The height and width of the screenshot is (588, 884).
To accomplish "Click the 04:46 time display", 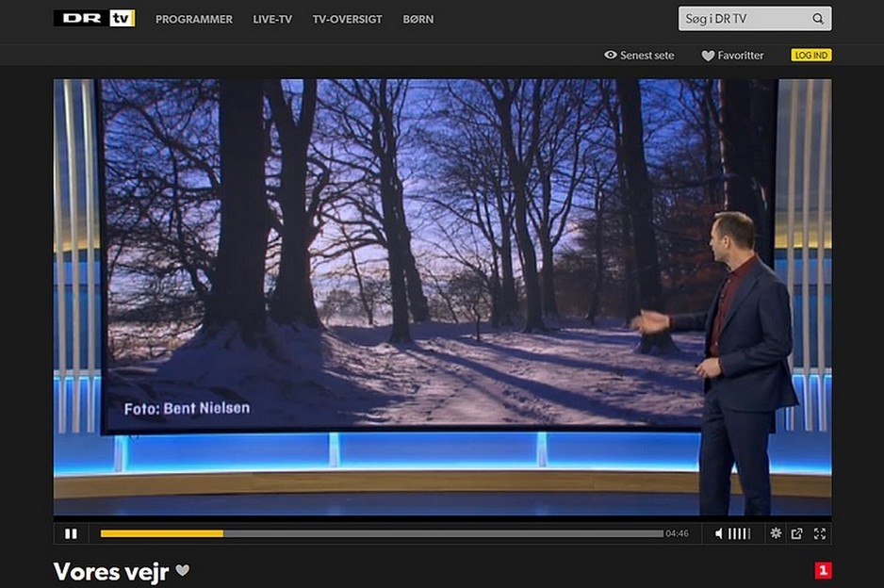I will coord(677,533).
